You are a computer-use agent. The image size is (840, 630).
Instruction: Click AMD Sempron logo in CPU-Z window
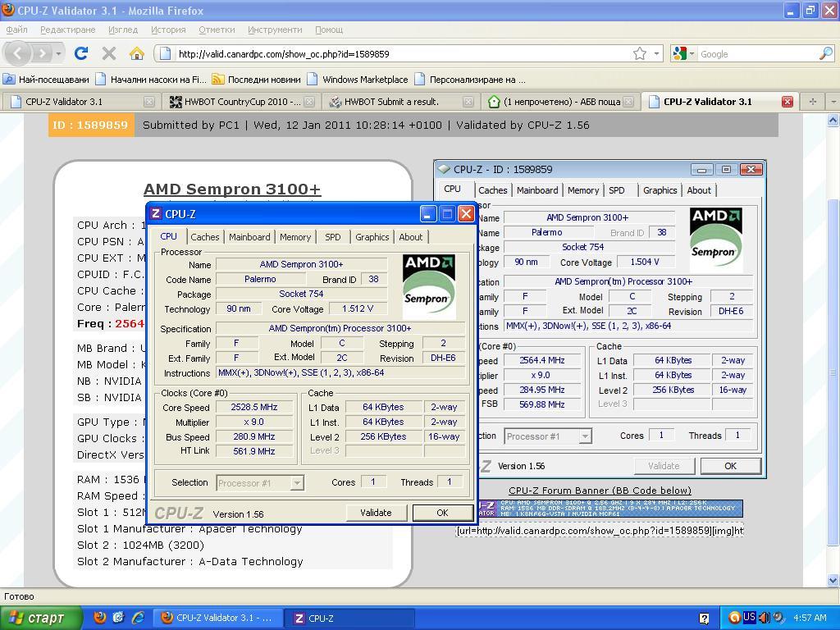click(x=428, y=286)
